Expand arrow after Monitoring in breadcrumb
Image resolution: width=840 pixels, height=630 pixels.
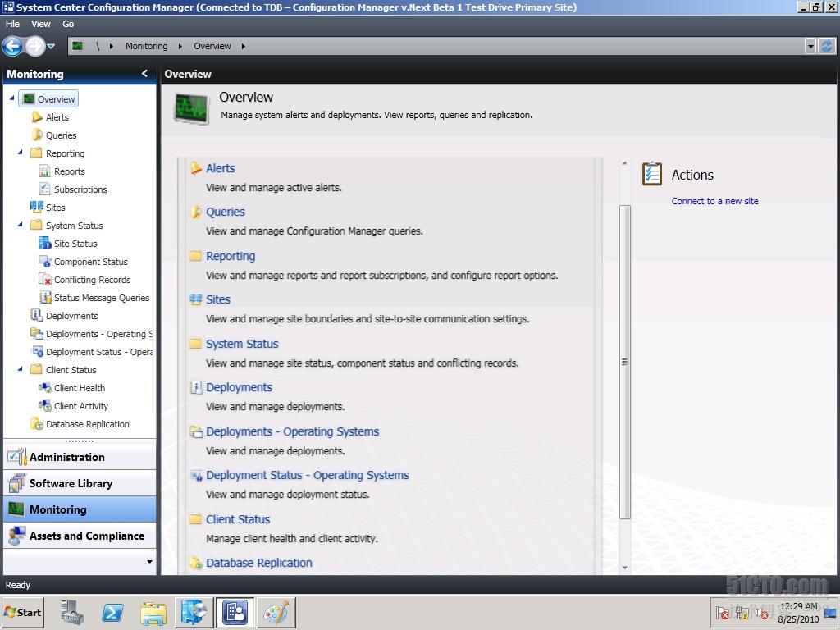[x=180, y=47]
